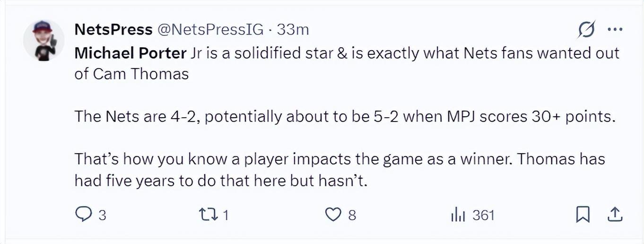Click the Grok slashed-circle icon
Image resolution: width=644 pixels, height=244 pixels.
[587, 30]
